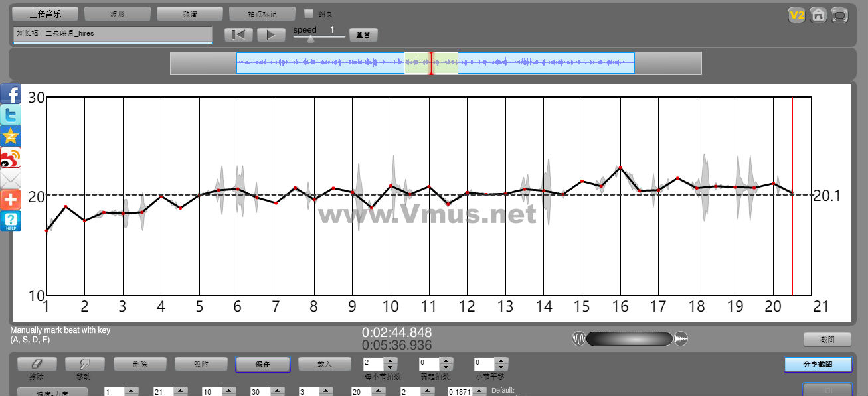Click the V2 version icon
Screen dimensions: 868x396
796,15
